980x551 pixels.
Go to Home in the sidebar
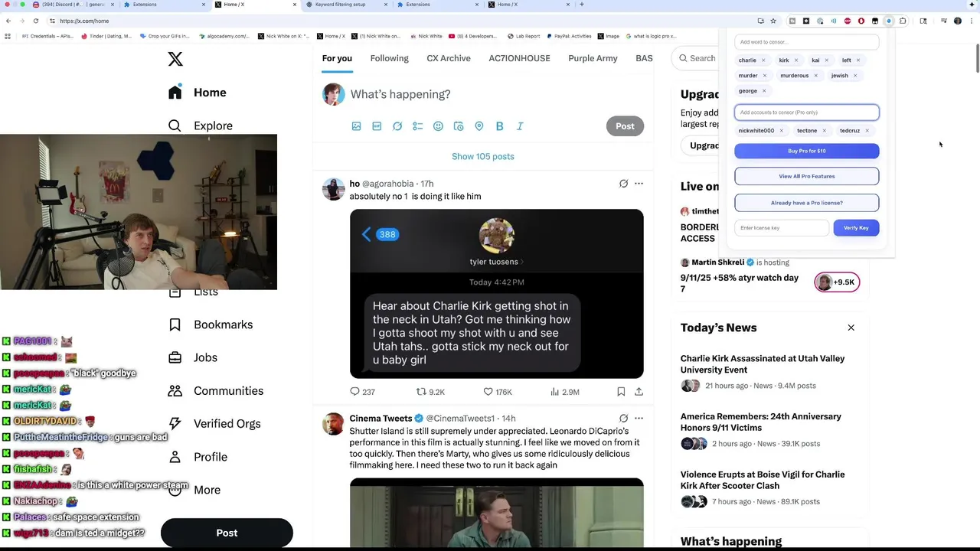198,93
